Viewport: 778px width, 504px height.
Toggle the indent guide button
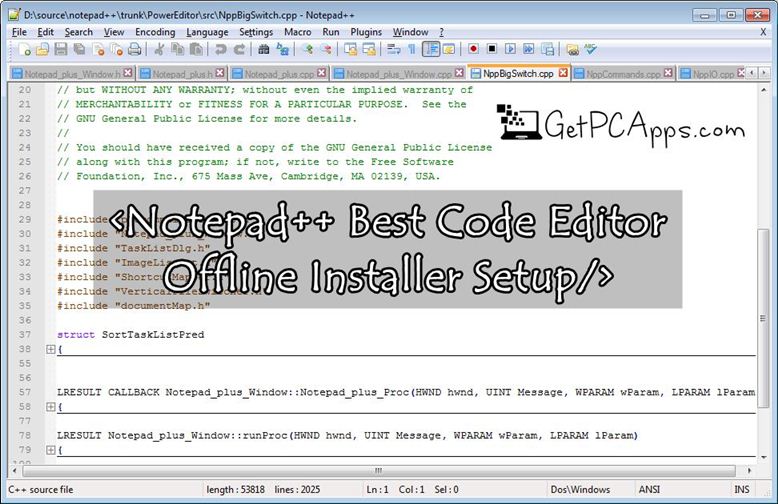431,49
